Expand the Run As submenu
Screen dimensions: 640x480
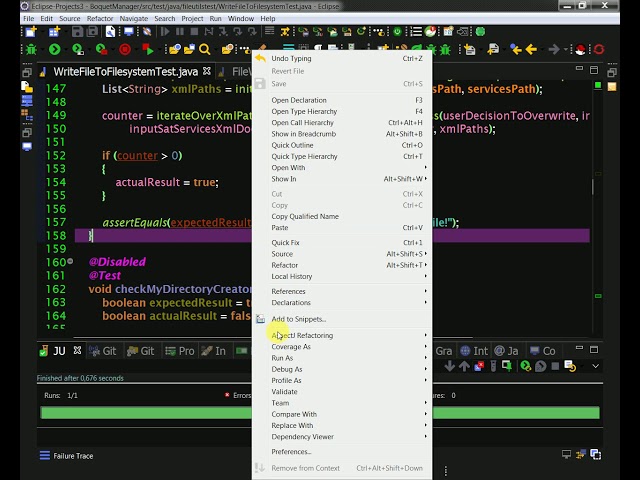(x=342, y=358)
